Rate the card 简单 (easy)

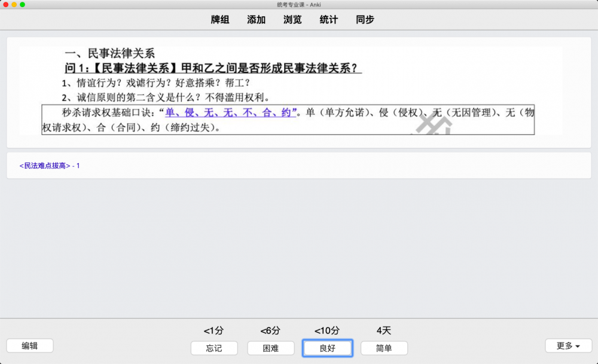(x=384, y=348)
